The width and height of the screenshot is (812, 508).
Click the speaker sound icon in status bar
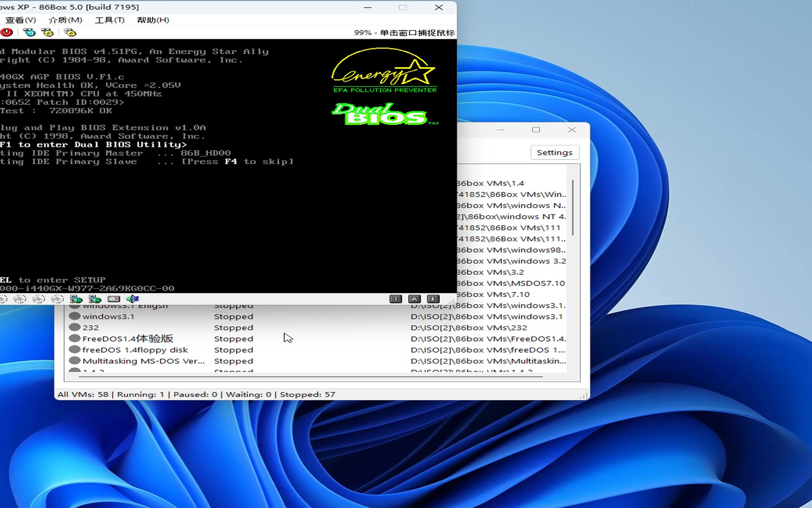[133, 299]
